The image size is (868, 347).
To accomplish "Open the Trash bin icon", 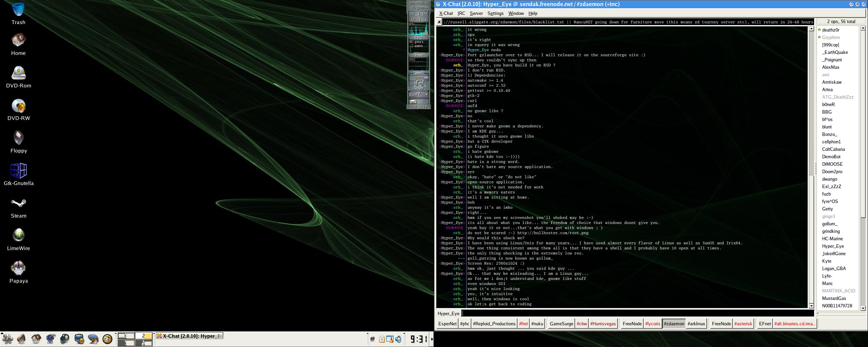I will tap(18, 9).
